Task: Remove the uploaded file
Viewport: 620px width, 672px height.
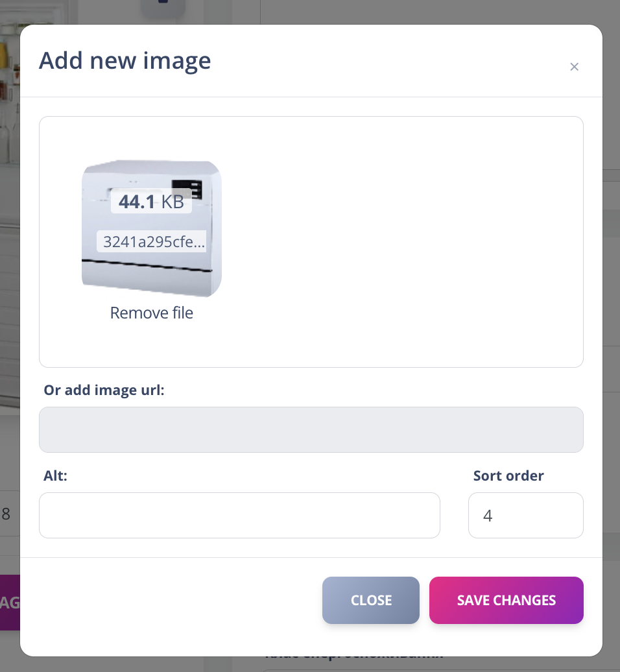Action: pos(152,313)
